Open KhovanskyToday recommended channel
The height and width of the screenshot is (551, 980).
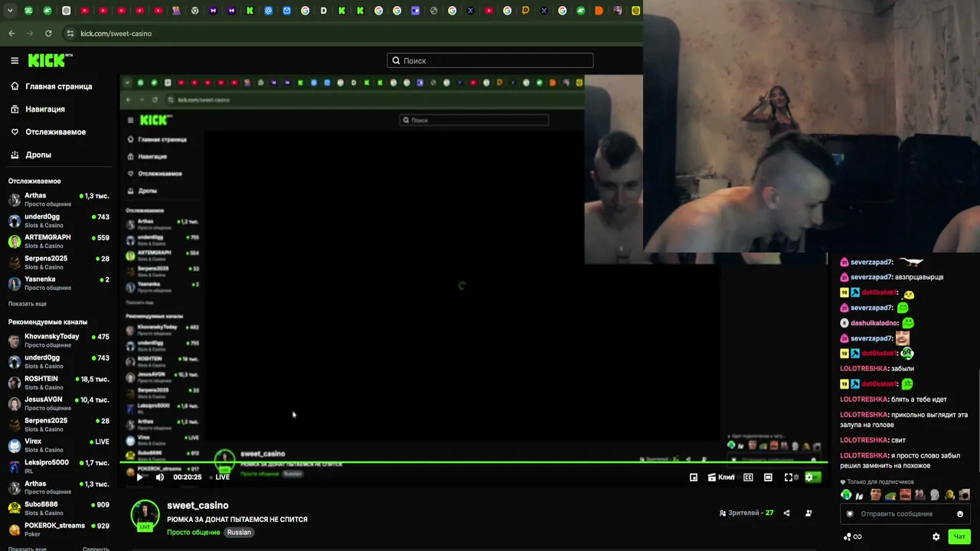click(x=59, y=341)
